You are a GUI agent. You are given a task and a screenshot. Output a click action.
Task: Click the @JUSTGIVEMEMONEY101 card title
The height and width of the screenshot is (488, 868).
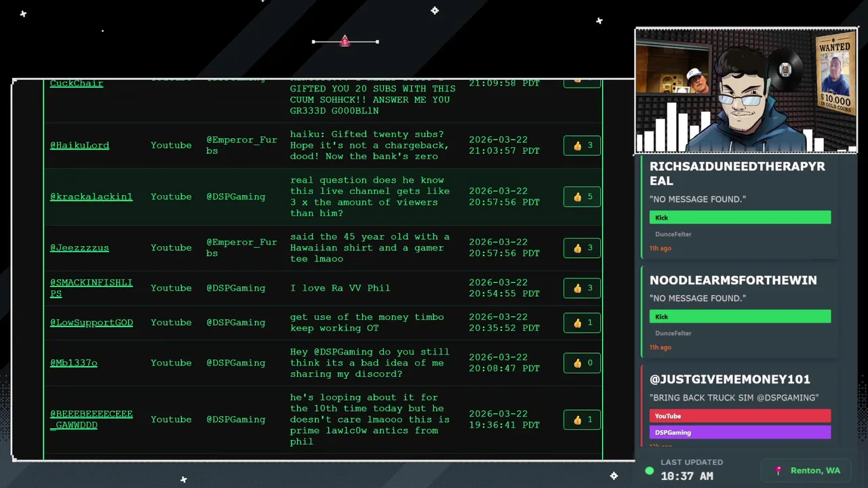(x=730, y=380)
